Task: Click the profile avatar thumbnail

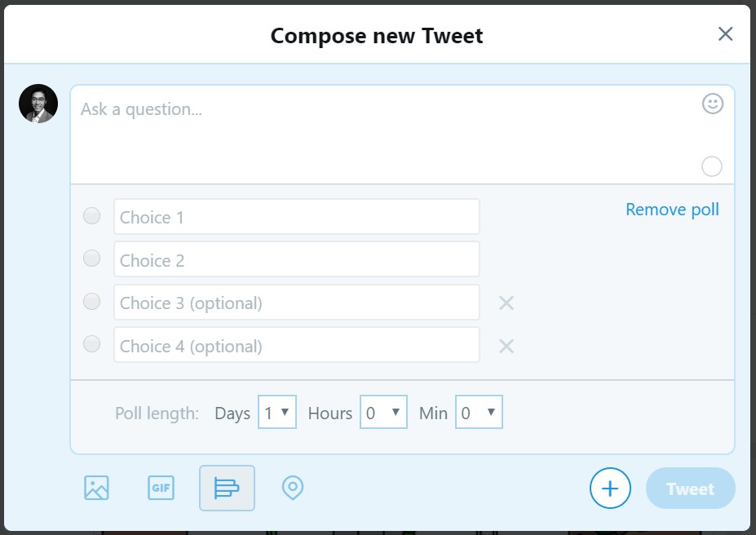Action: coord(38,104)
